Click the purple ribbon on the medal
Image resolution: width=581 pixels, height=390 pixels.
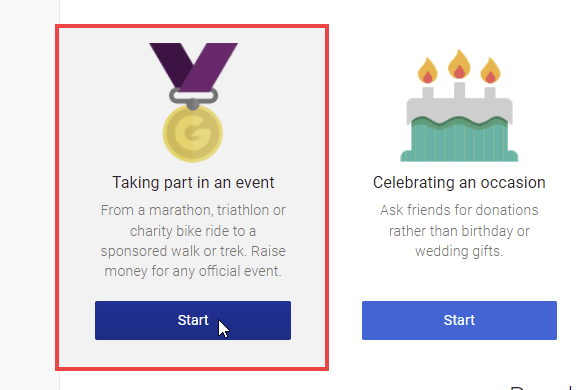point(193,67)
